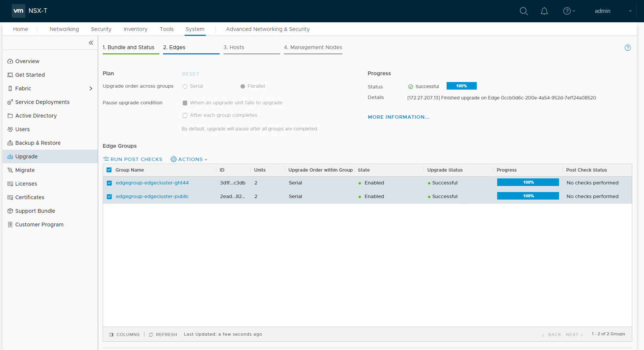Open the Actions dropdown menu
The width and height of the screenshot is (644, 350).
coord(189,160)
